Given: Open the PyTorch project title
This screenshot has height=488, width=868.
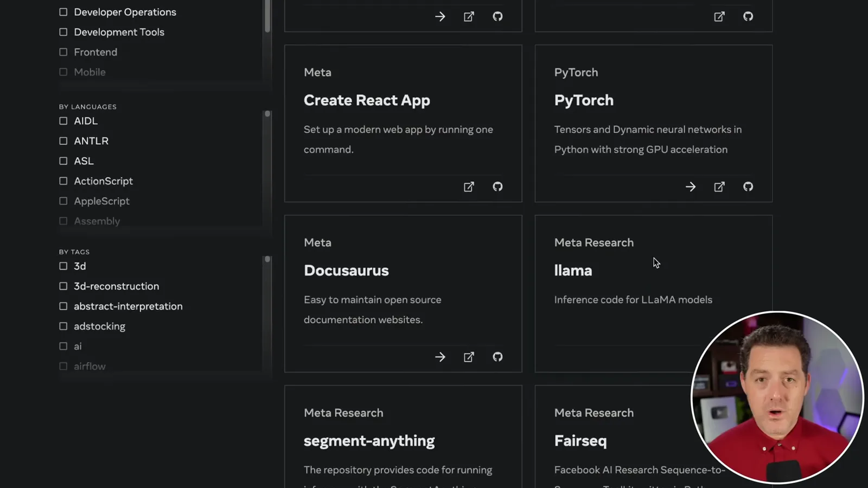Looking at the screenshot, I should [584, 100].
